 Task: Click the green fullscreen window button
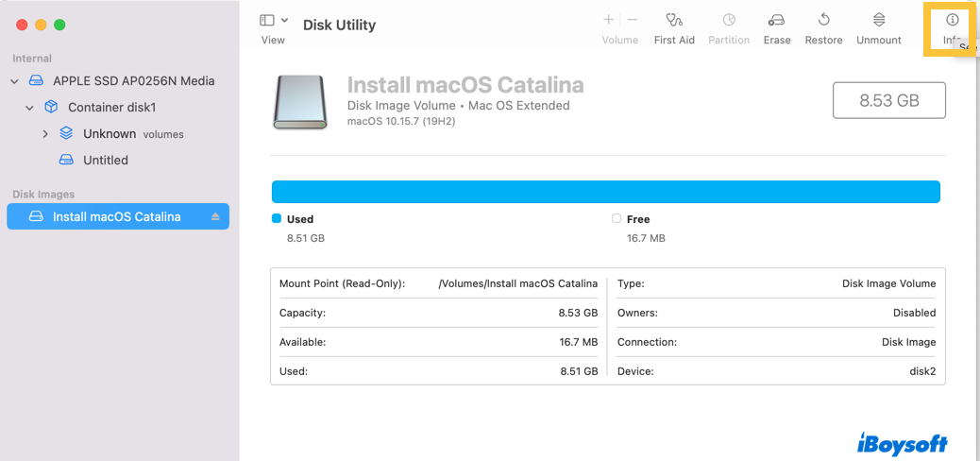point(60,25)
